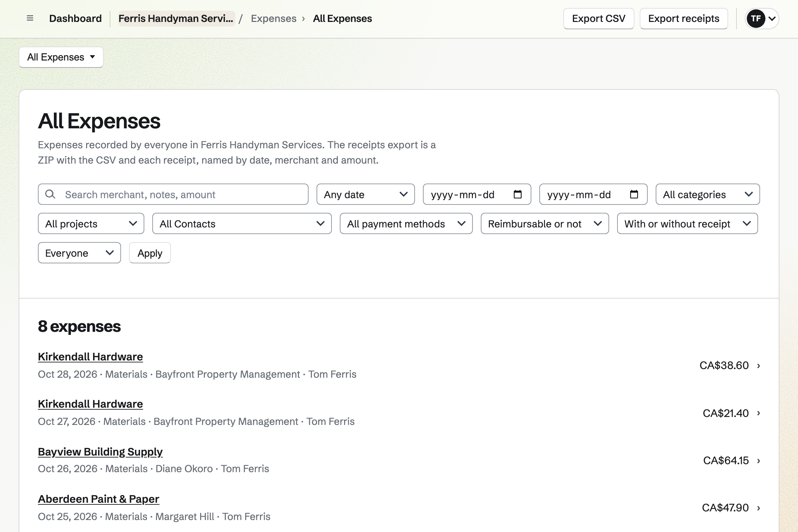
Task: Click "Oct 26, 2026 · Materials · Diane Okoro" details
Action: click(x=125, y=468)
